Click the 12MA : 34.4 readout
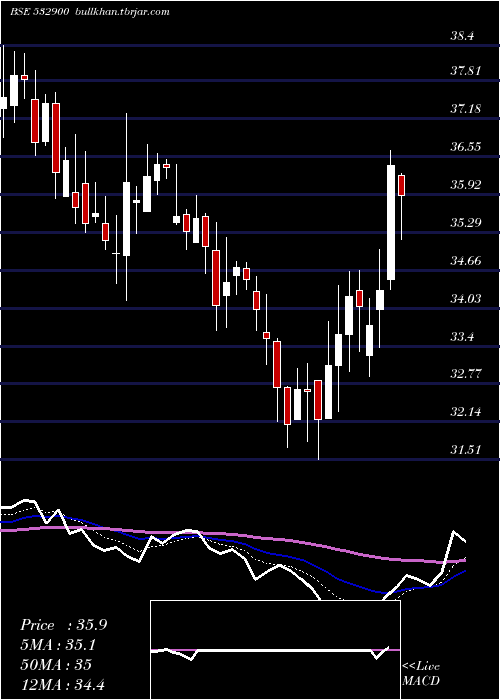This screenshot has height=700, width=500. coord(62,684)
